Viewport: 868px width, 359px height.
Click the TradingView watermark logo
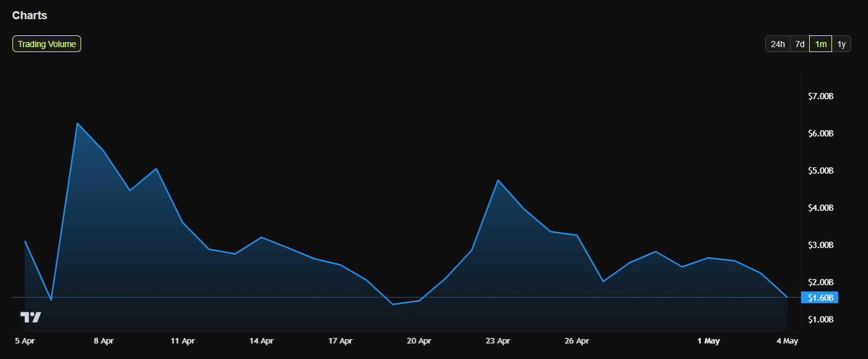(29, 317)
